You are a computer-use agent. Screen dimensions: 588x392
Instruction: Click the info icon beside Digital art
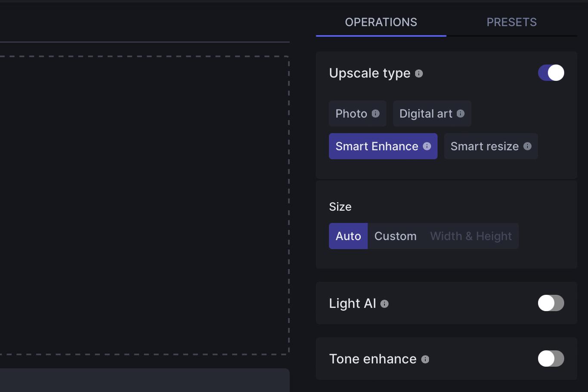coord(461,114)
